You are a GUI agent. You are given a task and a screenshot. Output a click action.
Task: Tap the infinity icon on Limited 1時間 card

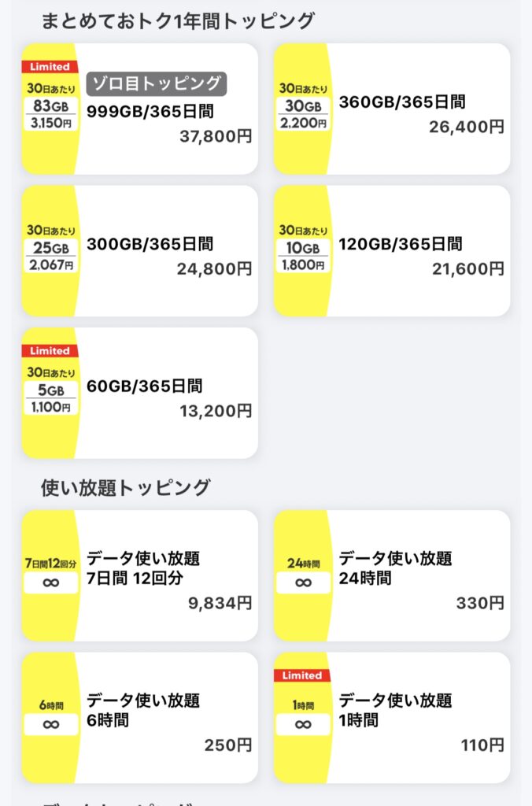(303, 726)
